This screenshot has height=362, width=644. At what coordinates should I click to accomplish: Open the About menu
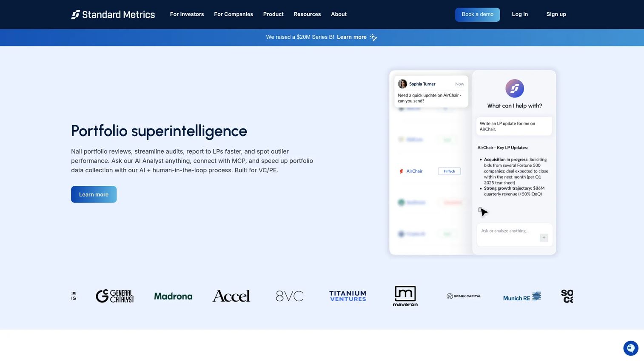point(339,14)
